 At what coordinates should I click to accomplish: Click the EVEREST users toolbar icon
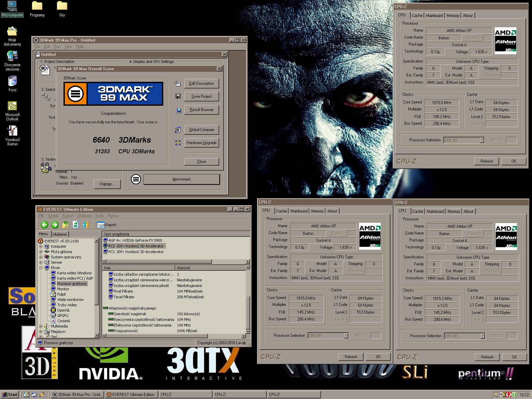[86, 225]
